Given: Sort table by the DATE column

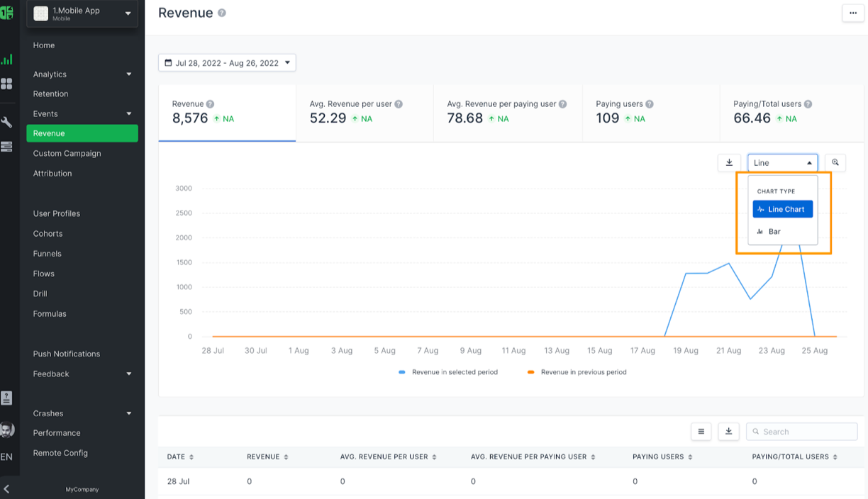Looking at the screenshot, I should [180, 457].
